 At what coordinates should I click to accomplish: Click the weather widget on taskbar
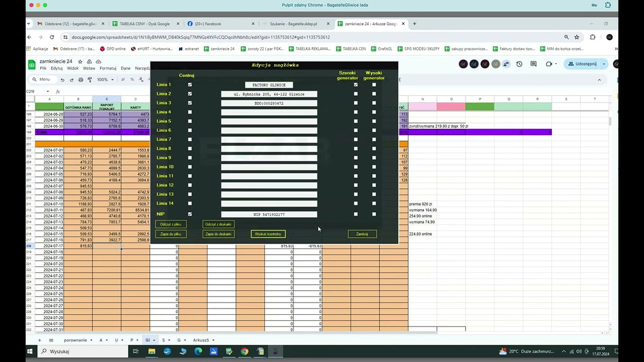click(x=526, y=351)
